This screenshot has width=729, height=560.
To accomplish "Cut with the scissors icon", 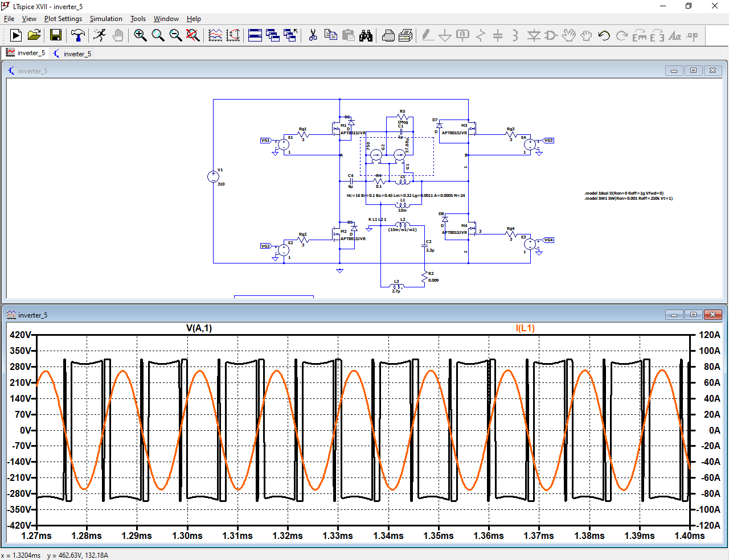I will pos(313,35).
